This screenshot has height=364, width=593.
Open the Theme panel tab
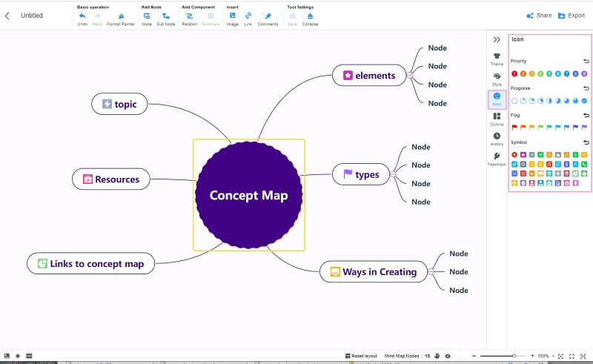[x=497, y=59]
